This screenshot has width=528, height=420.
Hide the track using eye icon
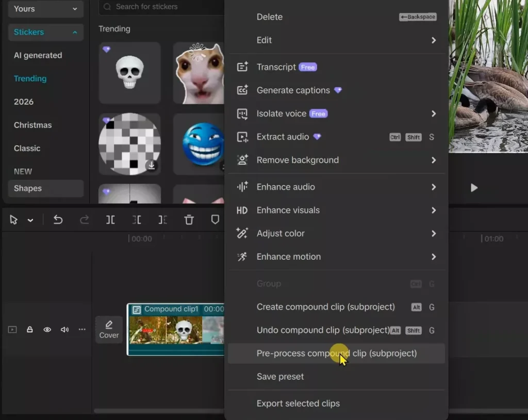47,330
